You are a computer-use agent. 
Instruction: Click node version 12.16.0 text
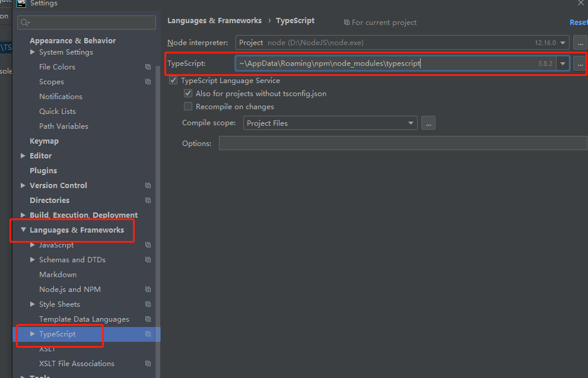[545, 43]
